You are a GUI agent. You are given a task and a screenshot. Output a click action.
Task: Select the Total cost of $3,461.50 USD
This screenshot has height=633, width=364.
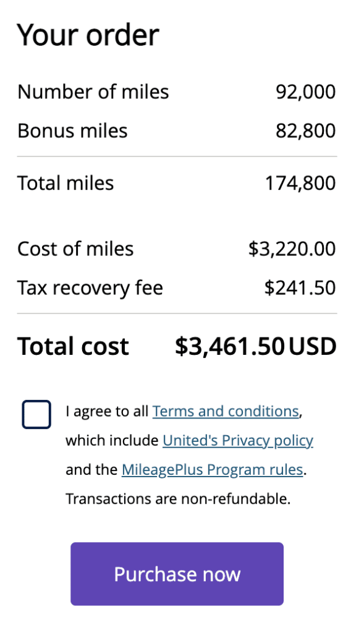tap(256, 346)
